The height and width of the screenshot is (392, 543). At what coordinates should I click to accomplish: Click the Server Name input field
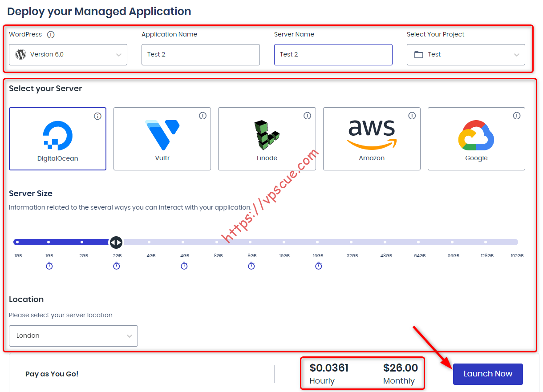[x=333, y=55]
